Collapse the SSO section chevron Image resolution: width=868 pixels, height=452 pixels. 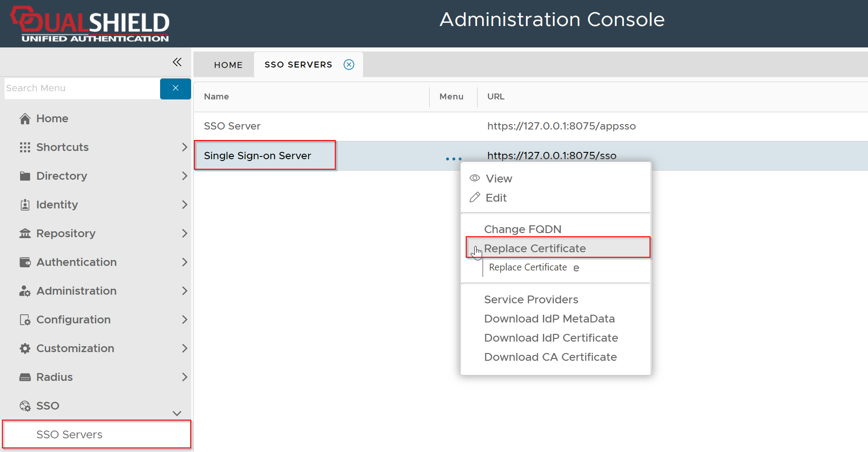click(177, 413)
